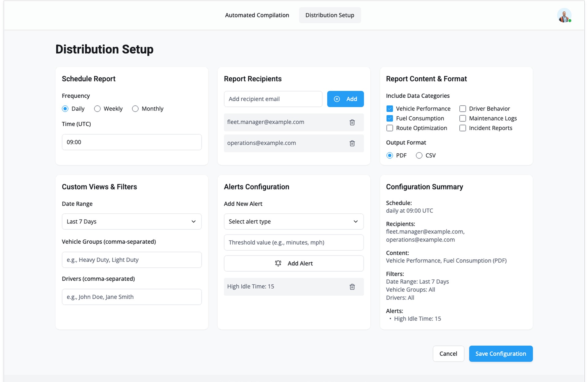Viewport: 588px width, 382px height.
Task: Choose Monthly frequency radio button
Action: (135, 109)
